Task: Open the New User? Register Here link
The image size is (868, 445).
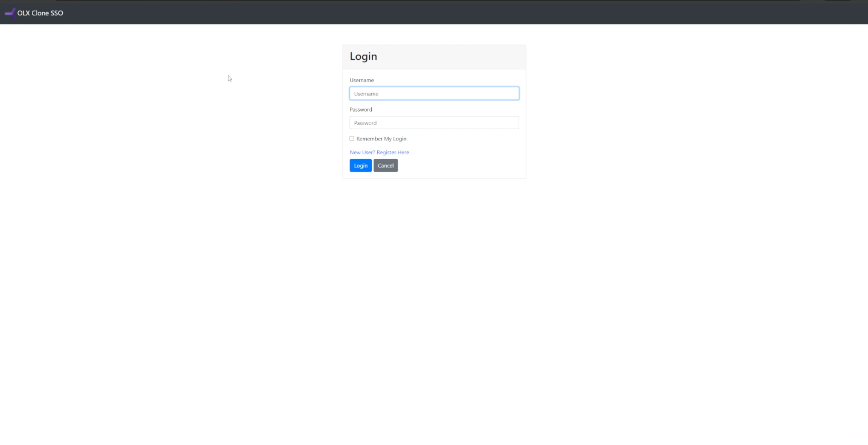Action: click(x=379, y=152)
